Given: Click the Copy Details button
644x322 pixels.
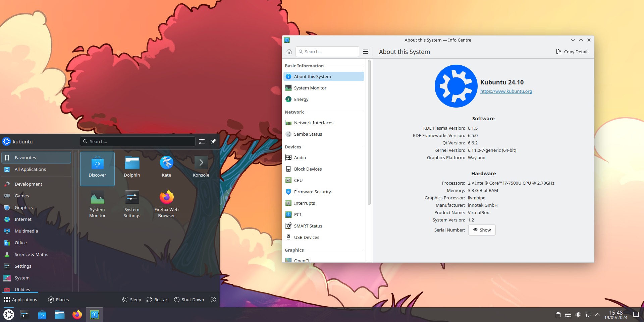Looking at the screenshot, I should (x=573, y=52).
